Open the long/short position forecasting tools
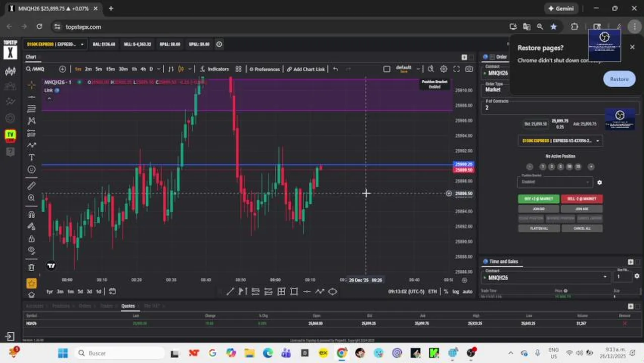 point(31,133)
